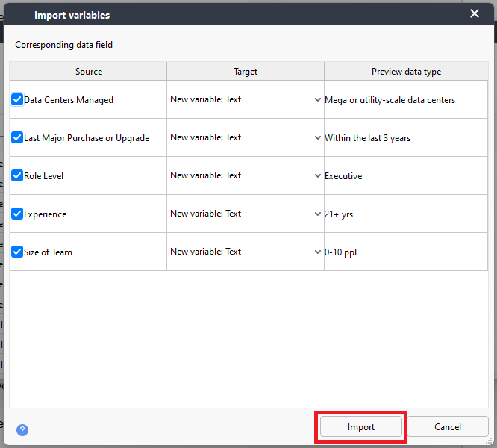Click the 'Role Level' source label
This screenshot has height=448, width=497.
pyautogui.click(x=44, y=176)
